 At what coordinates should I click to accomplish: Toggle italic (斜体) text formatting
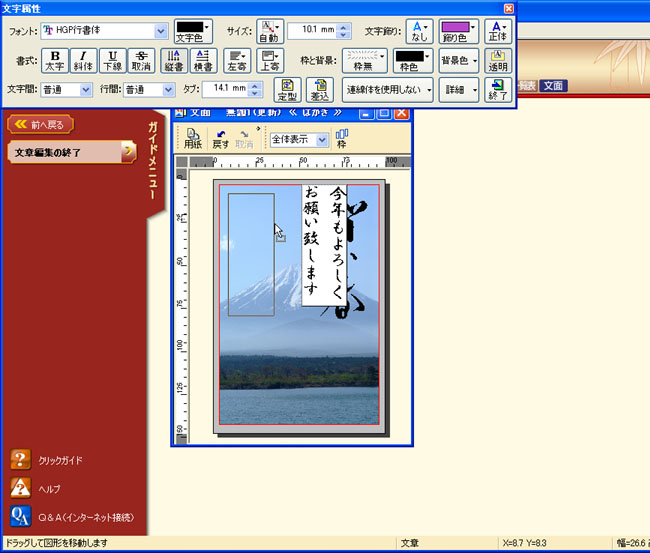pos(84,60)
